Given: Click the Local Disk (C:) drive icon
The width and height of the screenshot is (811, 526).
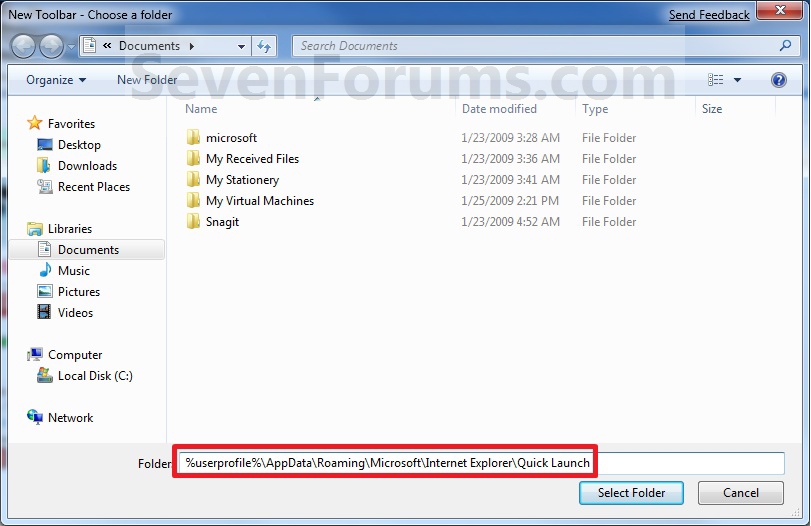Looking at the screenshot, I should pos(45,375).
